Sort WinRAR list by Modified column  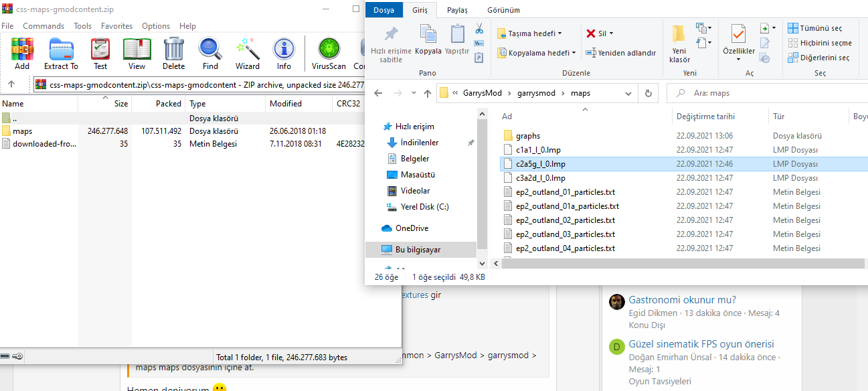click(x=298, y=104)
